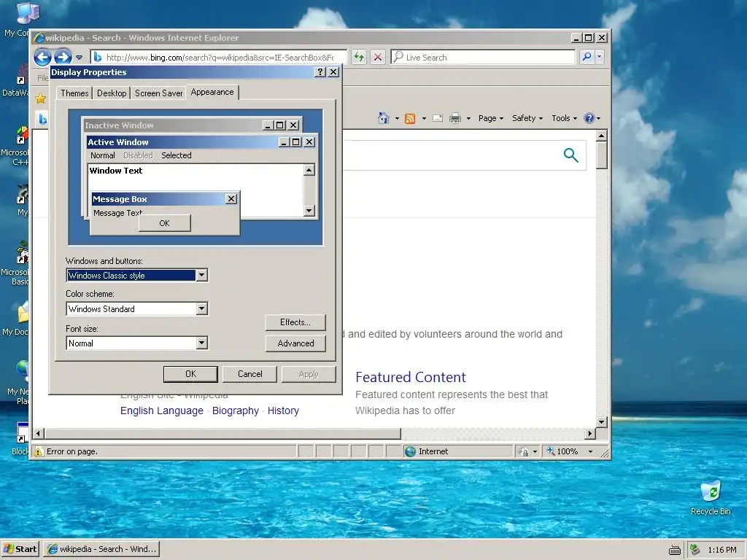Open the Biography link

click(x=236, y=411)
